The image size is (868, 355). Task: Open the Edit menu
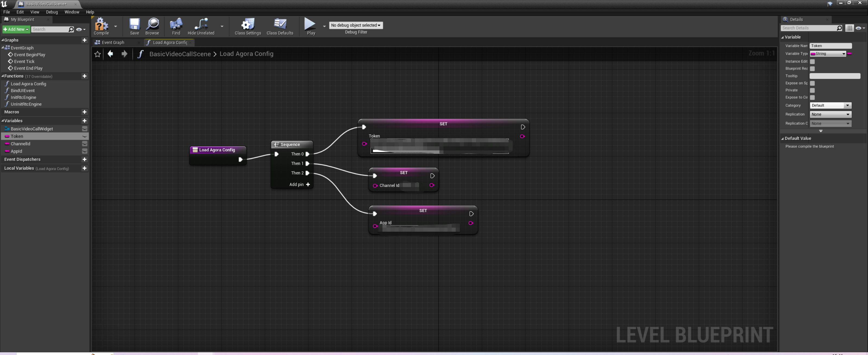(20, 12)
